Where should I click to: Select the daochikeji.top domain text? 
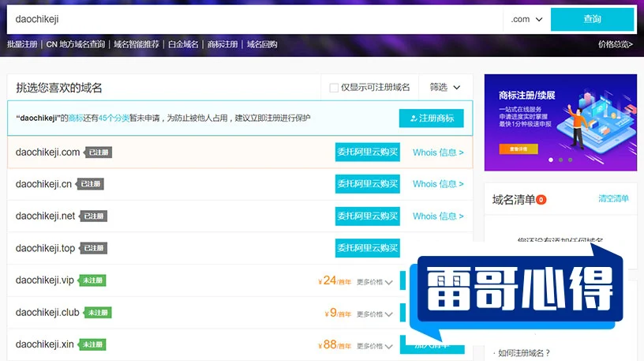click(45, 248)
